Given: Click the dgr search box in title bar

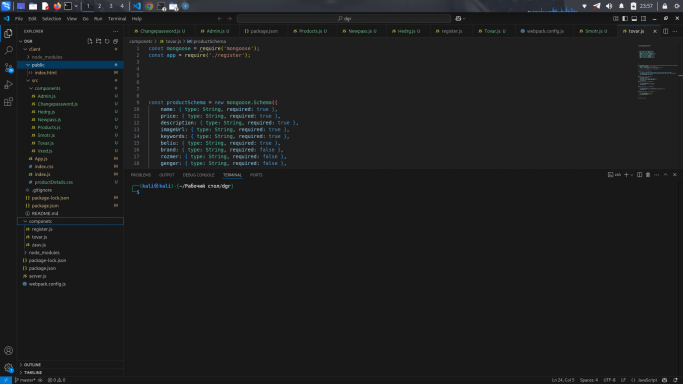Looking at the screenshot, I should click(x=344, y=19).
